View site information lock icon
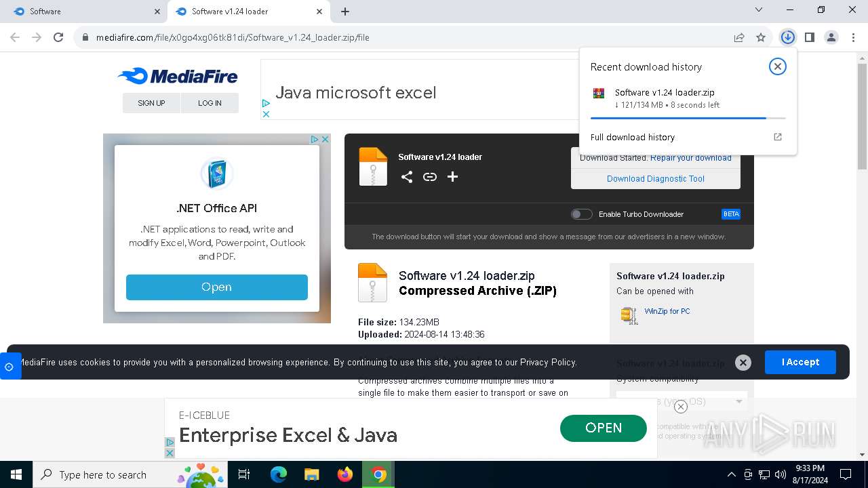Viewport: 868px width, 488px height. pos(85,37)
